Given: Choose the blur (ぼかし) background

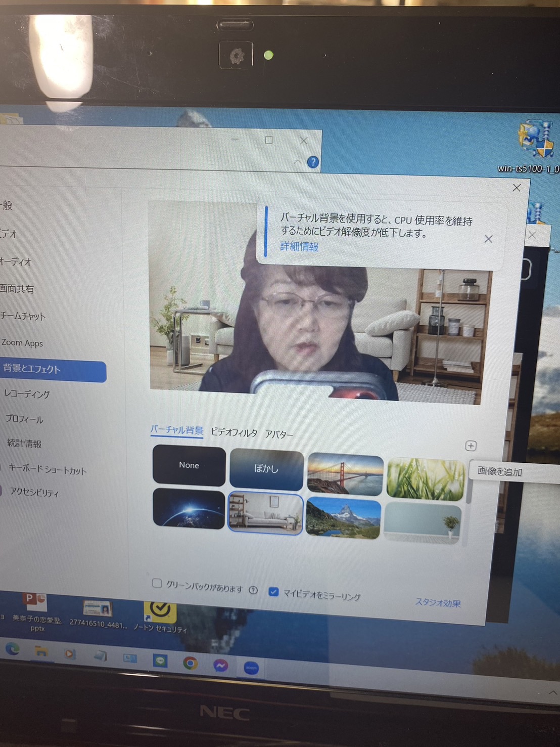Looking at the screenshot, I should click(266, 469).
